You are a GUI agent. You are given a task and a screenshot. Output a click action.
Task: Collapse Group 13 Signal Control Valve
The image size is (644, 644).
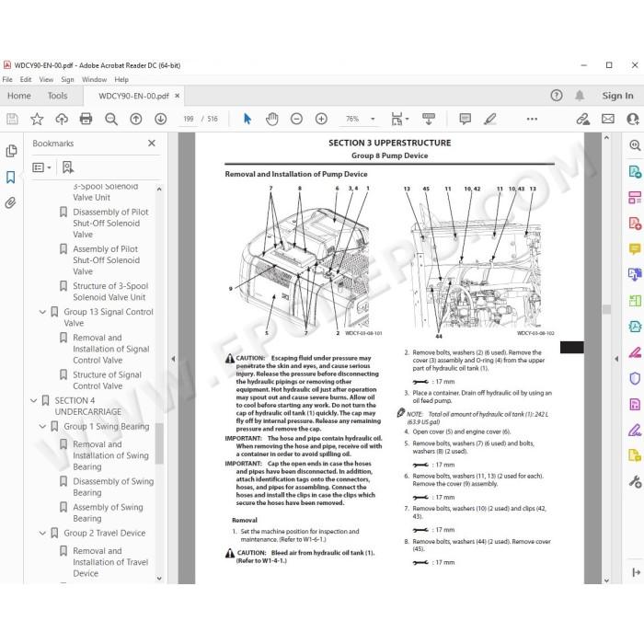pyautogui.click(x=42, y=312)
